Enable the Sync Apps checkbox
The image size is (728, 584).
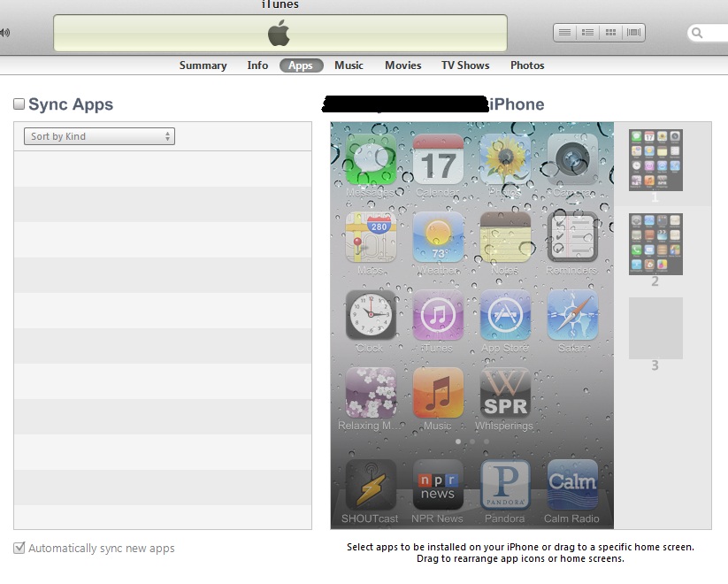click(19, 104)
